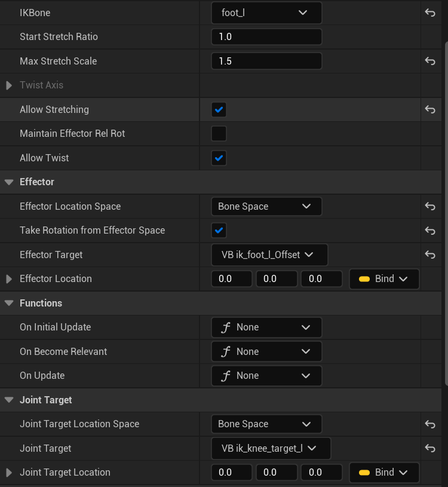Collapse the Joint Target section

[x=9, y=400]
